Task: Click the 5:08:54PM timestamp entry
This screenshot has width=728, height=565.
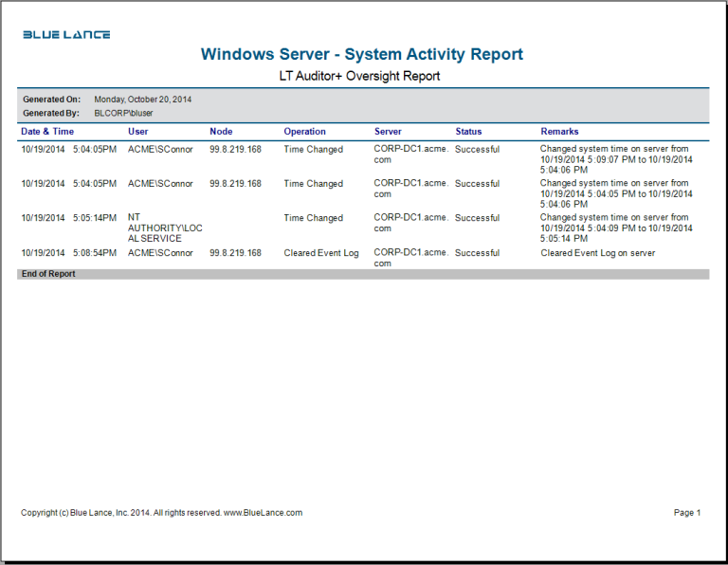Action: tap(95, 253)
